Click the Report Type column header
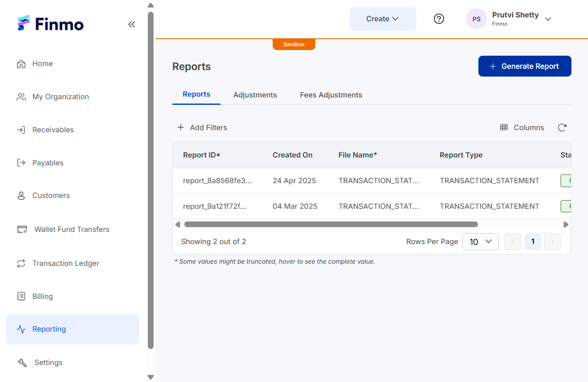Screen dimensions: 588x382 [x=461, y=155]
